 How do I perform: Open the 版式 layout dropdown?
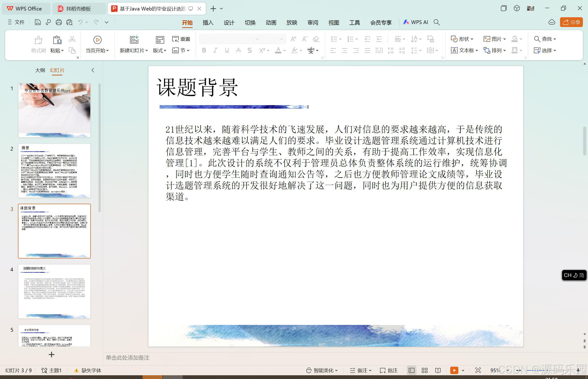(x=160, y=50)
